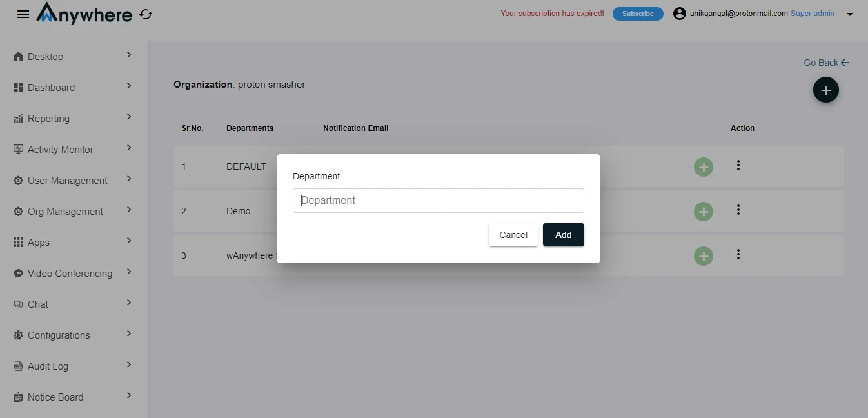This screenshot has width=868, height=418.
Task: Click the Subscribe button
Action: 638,14
